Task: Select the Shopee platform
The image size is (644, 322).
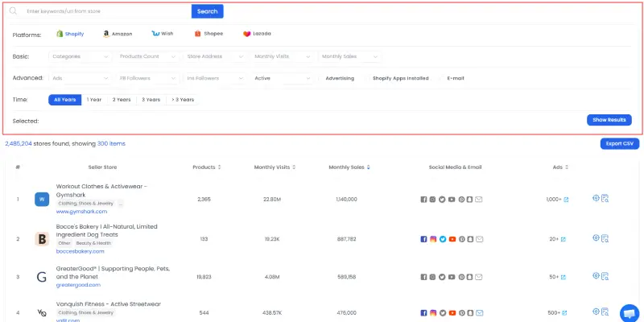Action: pos(208,34)
